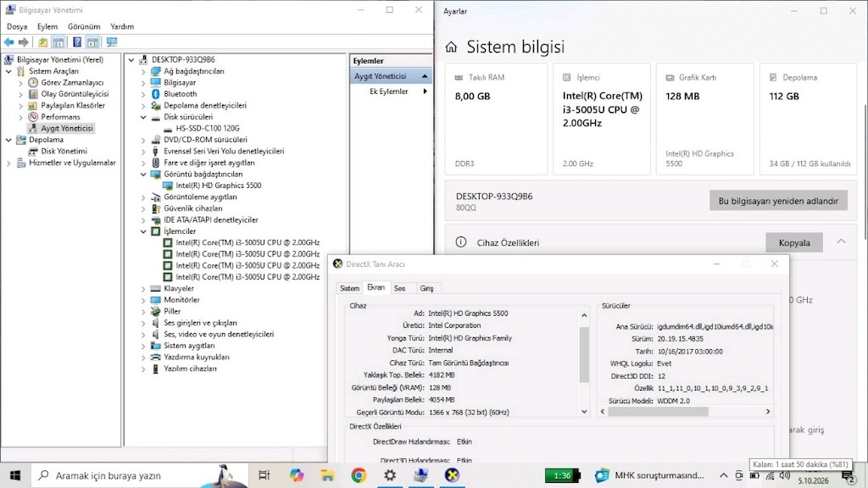The image size is (868, 488).
Task: Select the HS-SSD-C100 120G disk entry
Action: [x=208, y=129]
